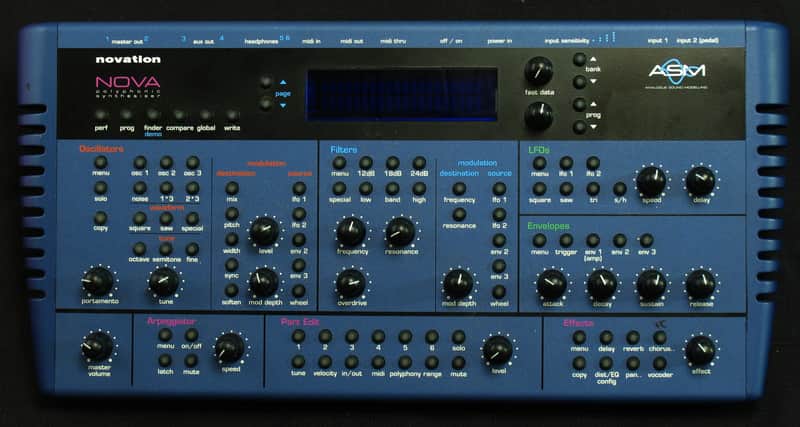This screenshot has width=800, height=427.
Task: Toggle the arpeggiator latch button
Action: (165, 361)
